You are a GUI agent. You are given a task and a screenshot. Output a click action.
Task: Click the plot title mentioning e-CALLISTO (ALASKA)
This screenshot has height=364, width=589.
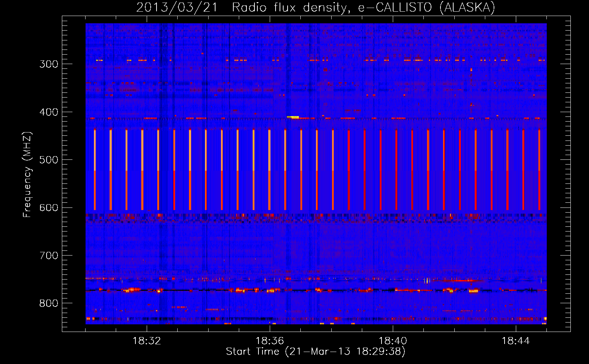316,7
